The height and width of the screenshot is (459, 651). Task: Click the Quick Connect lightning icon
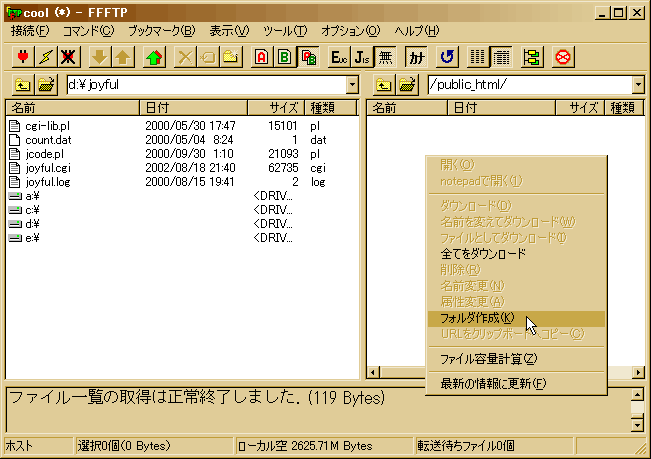click(44, 57)
